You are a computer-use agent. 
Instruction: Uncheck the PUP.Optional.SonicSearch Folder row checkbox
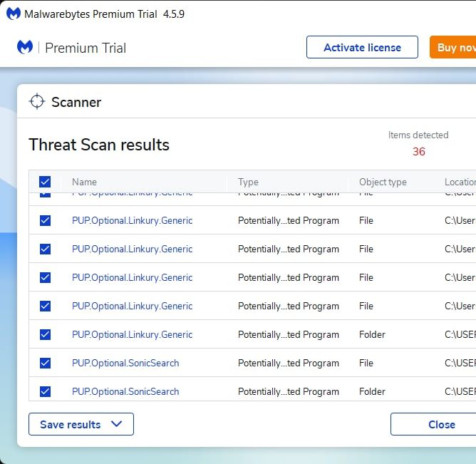[45, 391]
